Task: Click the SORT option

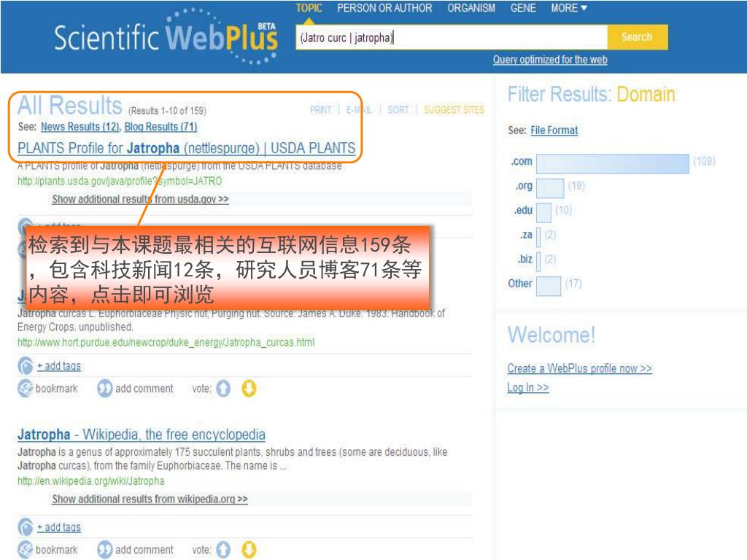Action: [398, 110]
